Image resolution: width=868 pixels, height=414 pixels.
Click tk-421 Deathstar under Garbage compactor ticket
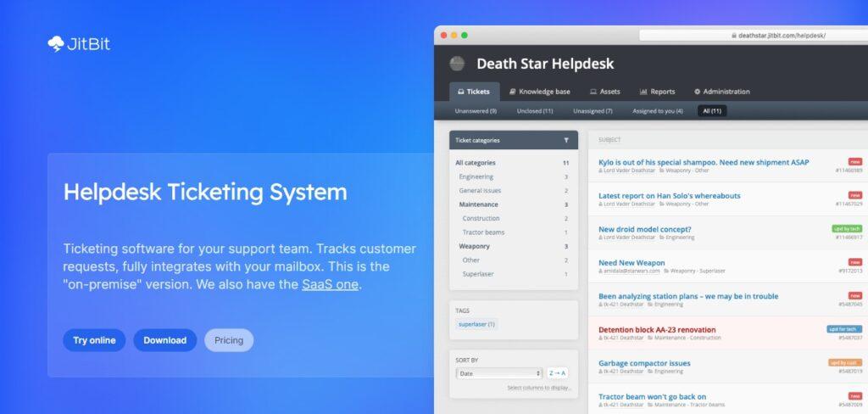coord(623,372)
